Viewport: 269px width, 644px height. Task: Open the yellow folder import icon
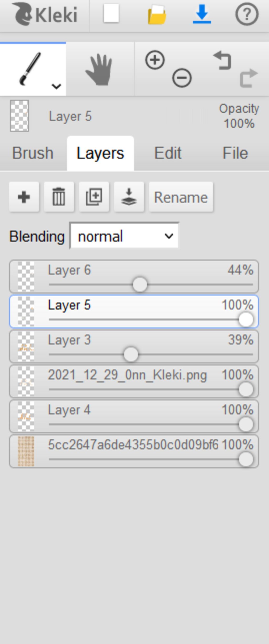tap(157, 15)
